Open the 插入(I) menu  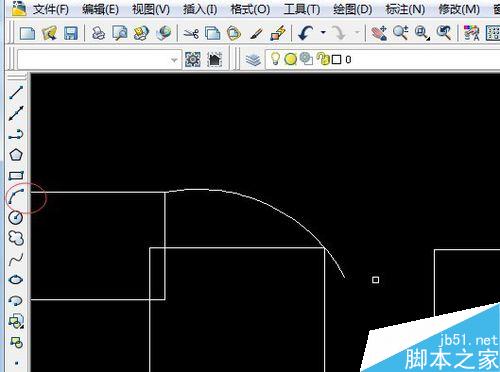coord(200,9)
